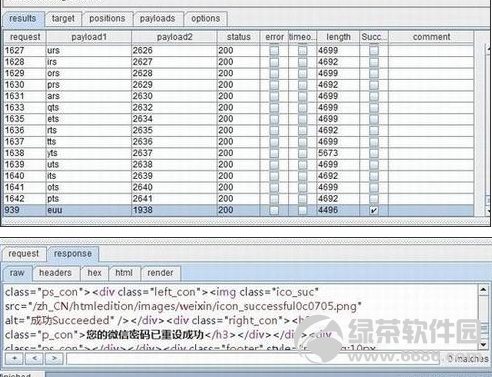Select payload1 cell 'euu'
This screenshot has height=377, width=492.
[x=89, y=210]
